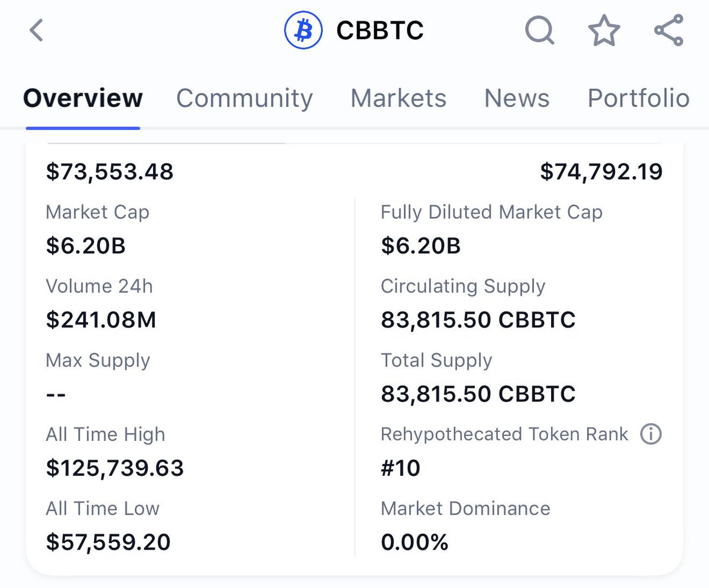The height and width of the screenshot is (588, 709).
Task: Select the Overview tab
Action: tap(82, 98)
